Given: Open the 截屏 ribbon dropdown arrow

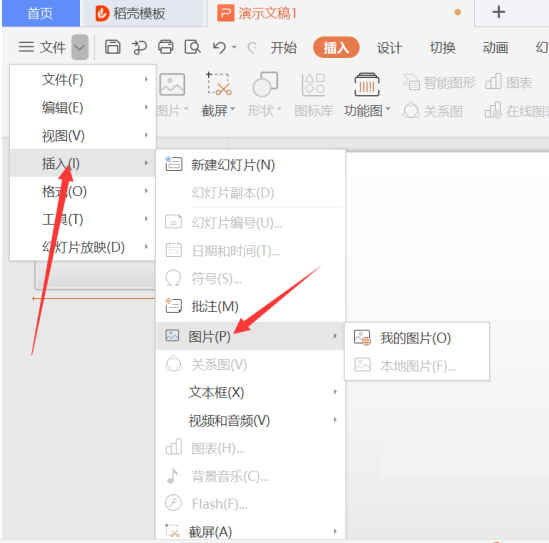Looking at the screenshot, I should pos(232,109).
